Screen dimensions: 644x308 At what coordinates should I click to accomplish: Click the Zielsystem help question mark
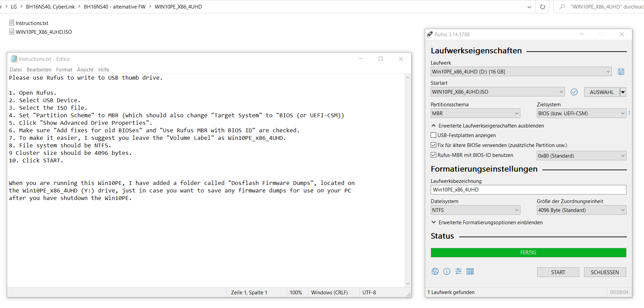pyautogui.click(x=629, y=113)
